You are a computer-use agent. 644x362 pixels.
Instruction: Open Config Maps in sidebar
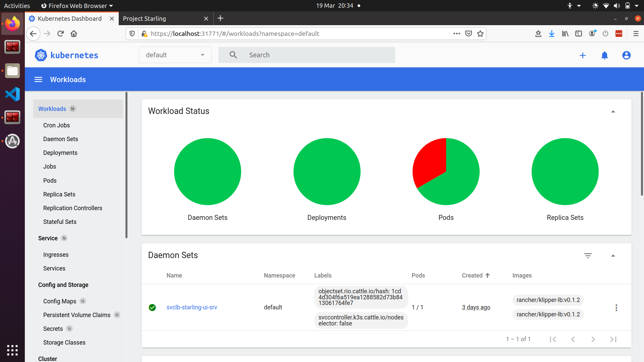[x=60, y=301]
